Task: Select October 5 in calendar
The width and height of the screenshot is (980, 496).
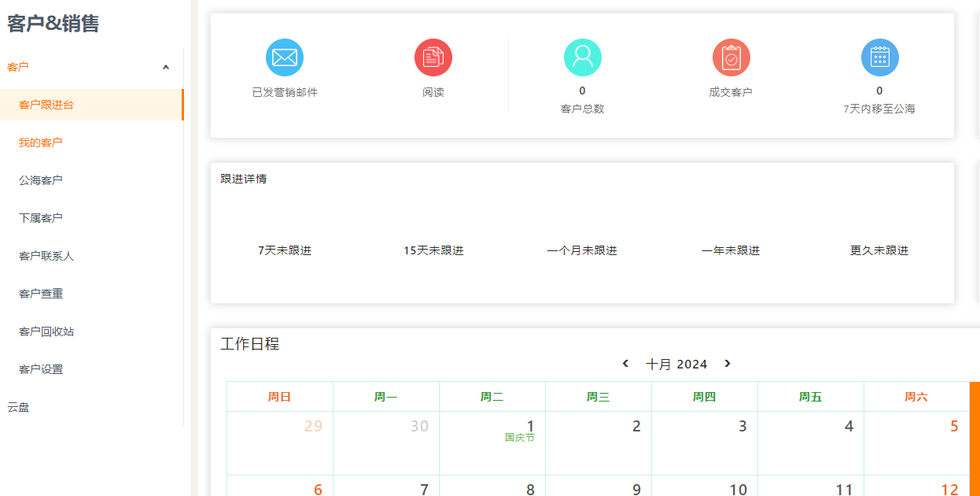Action: click(917, 443)
